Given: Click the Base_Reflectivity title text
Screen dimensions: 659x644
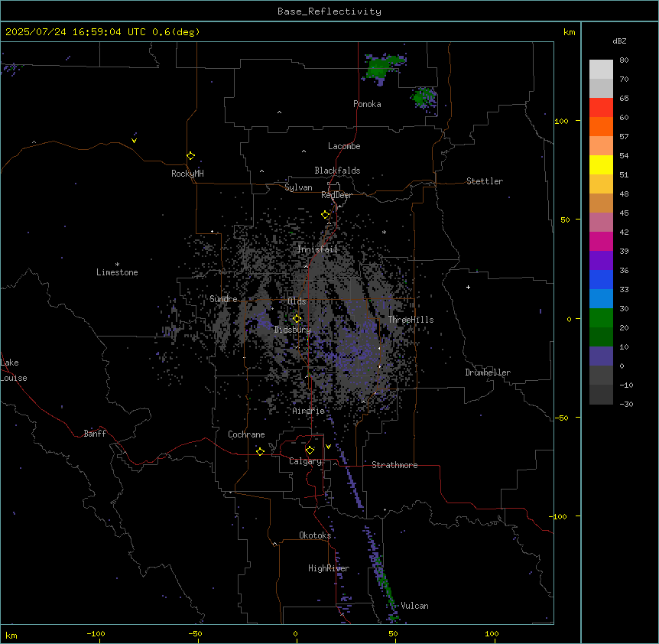Looking at the screenshot, I should [329, 11].
